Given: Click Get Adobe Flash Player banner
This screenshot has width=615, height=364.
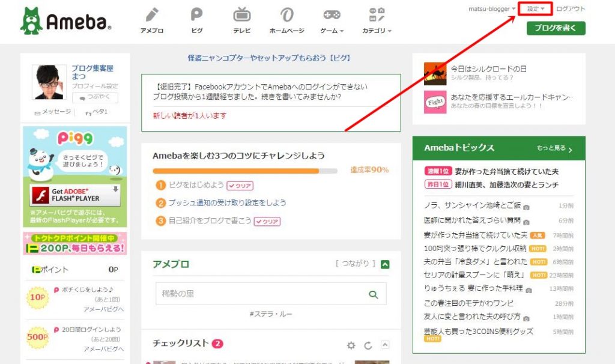Looking at the screenshot, I should tap(75, 195).
